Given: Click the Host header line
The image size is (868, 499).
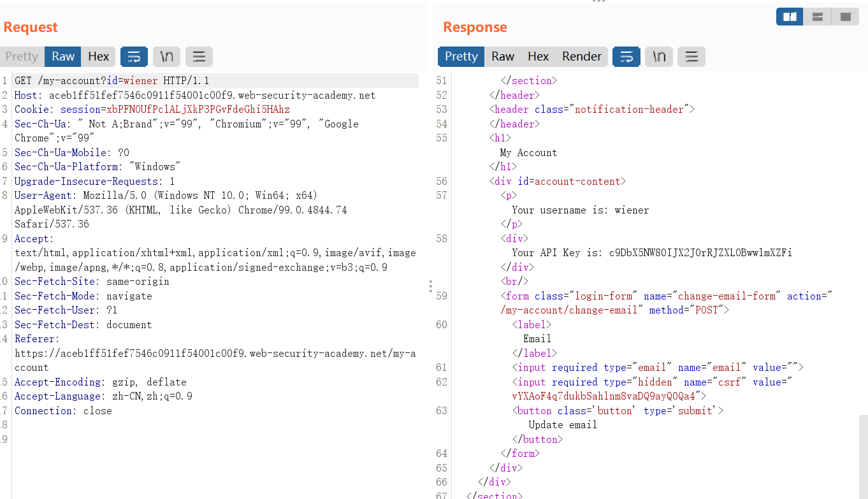Looking at the screenshot, I should click(195, 96).
